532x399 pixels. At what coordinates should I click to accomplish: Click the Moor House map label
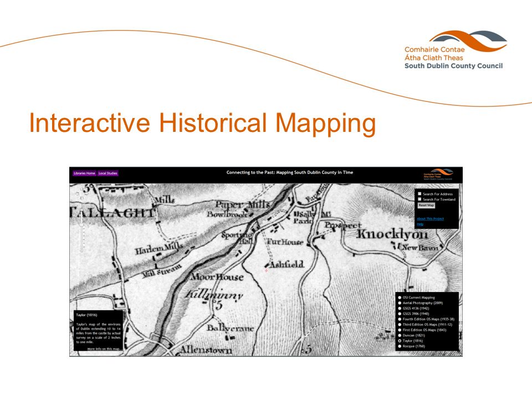click(x=217, y=277)
